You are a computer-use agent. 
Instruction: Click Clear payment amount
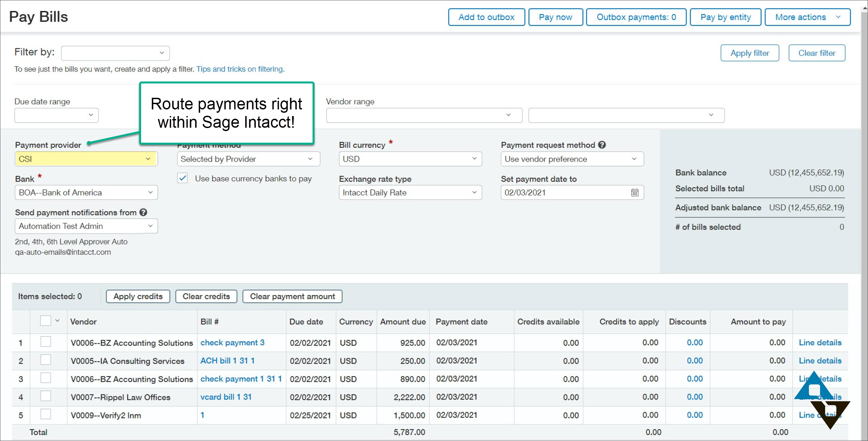coord(292,296)
